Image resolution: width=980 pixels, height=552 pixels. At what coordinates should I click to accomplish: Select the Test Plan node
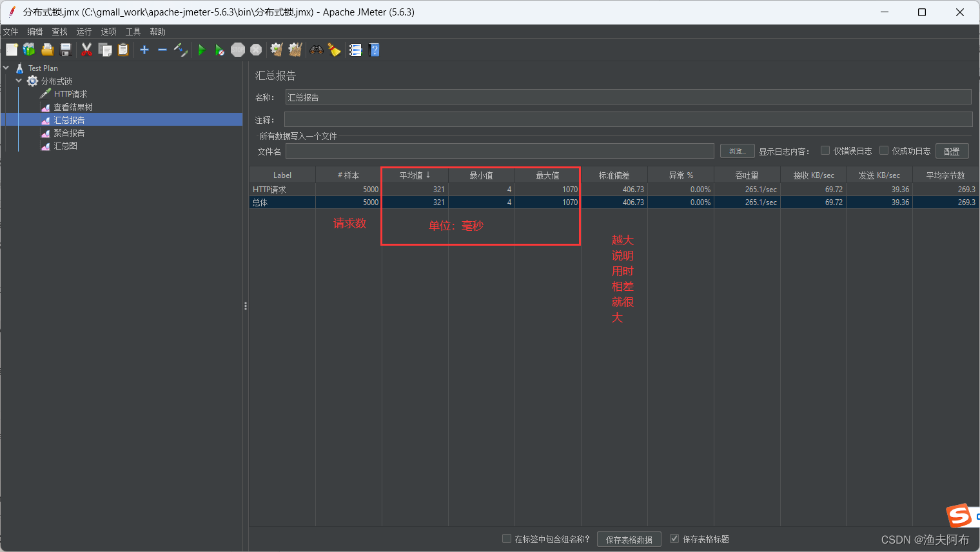(x=43, y=68)
